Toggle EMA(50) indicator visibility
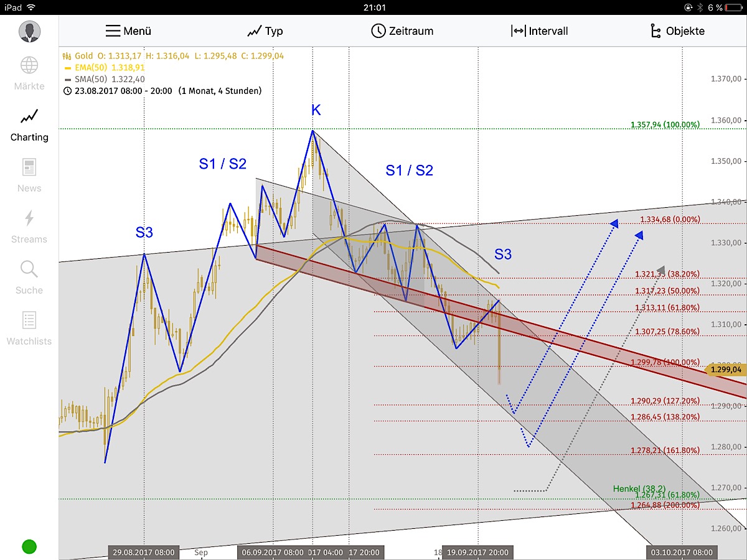Image resolution: width=747 pixels, height=560 pixels. (x=90, y=68)
